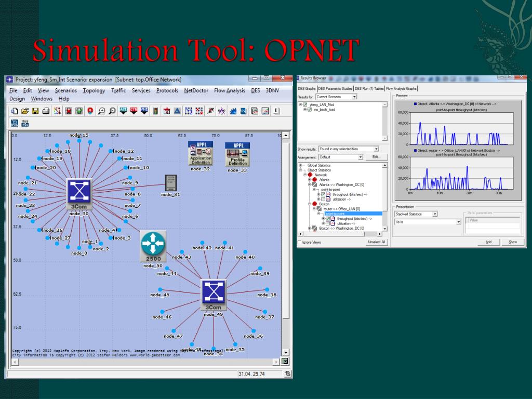Select the Boston row in statistics tree
The image size is (532, 399).
point(324,204)
